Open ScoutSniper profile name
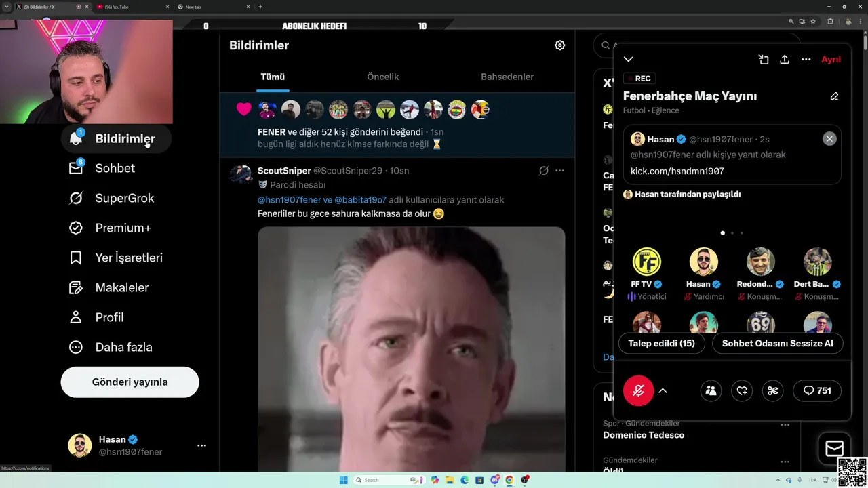Screen dimensions: 868x488 tap(284, 171)
